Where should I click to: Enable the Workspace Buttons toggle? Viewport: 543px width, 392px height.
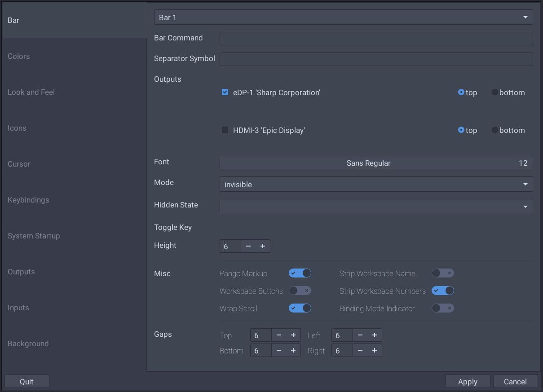click(300, 291)
